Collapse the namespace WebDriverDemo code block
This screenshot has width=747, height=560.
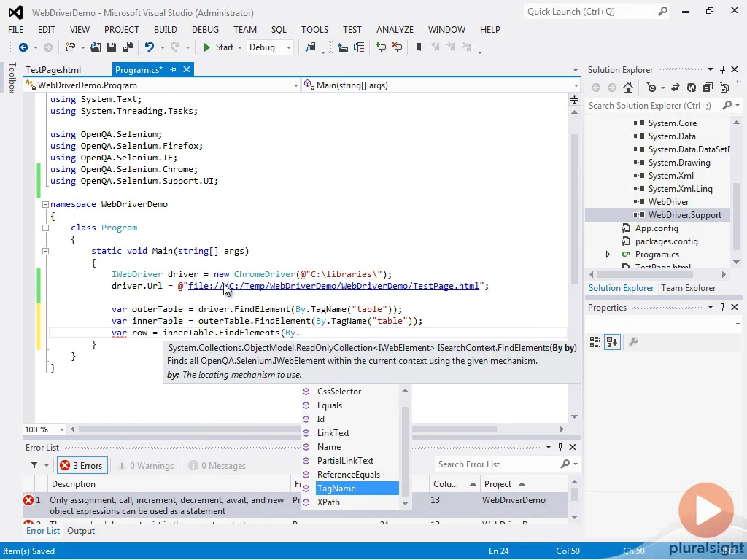[45, 204]
